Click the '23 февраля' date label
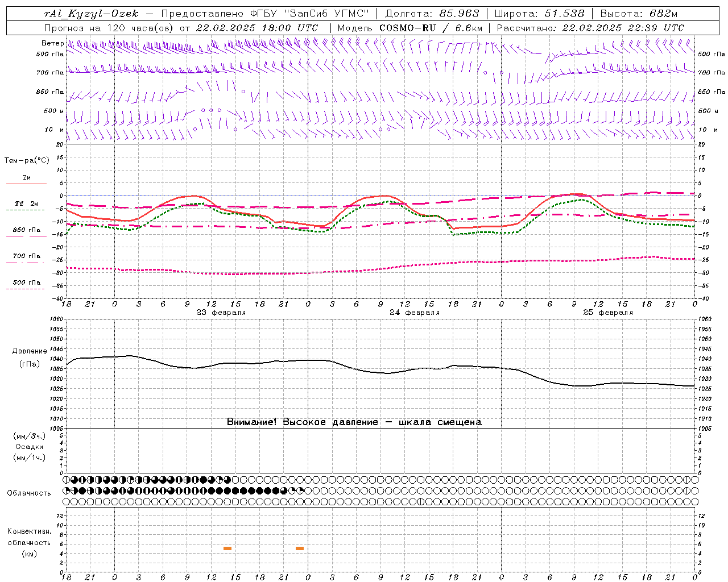728x582 pixels. click(x=221, y=313)
